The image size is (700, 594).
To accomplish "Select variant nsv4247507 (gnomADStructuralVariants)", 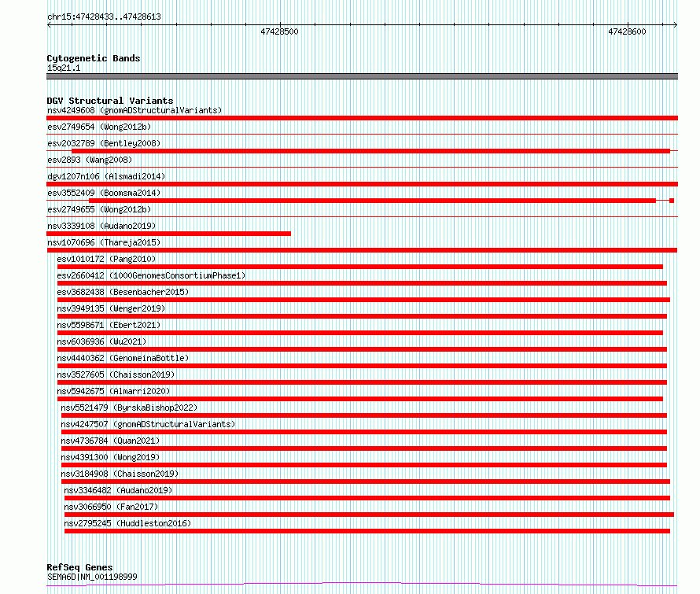I will click(148, 424).
